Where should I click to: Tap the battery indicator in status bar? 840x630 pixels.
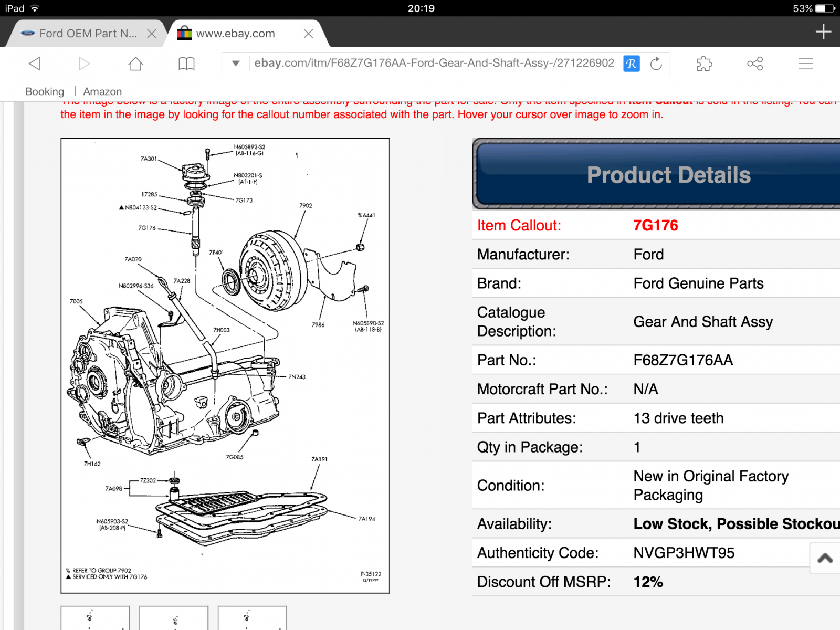(x=825, y=8)
